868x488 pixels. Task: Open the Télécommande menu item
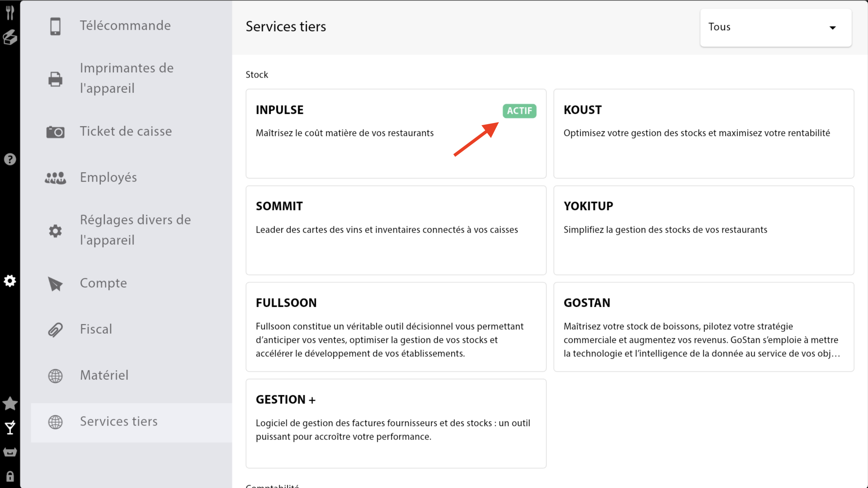click(x=125, y=26)
